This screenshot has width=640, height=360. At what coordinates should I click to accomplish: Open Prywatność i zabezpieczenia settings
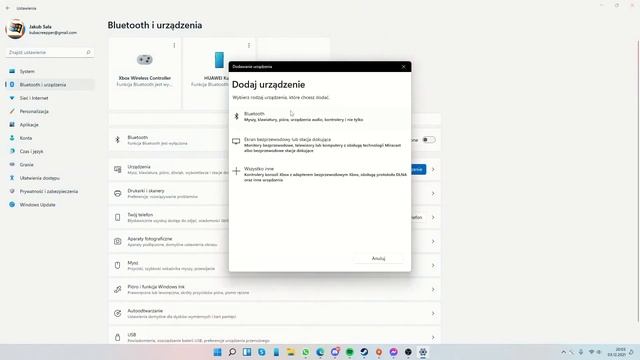coord(50,191)
